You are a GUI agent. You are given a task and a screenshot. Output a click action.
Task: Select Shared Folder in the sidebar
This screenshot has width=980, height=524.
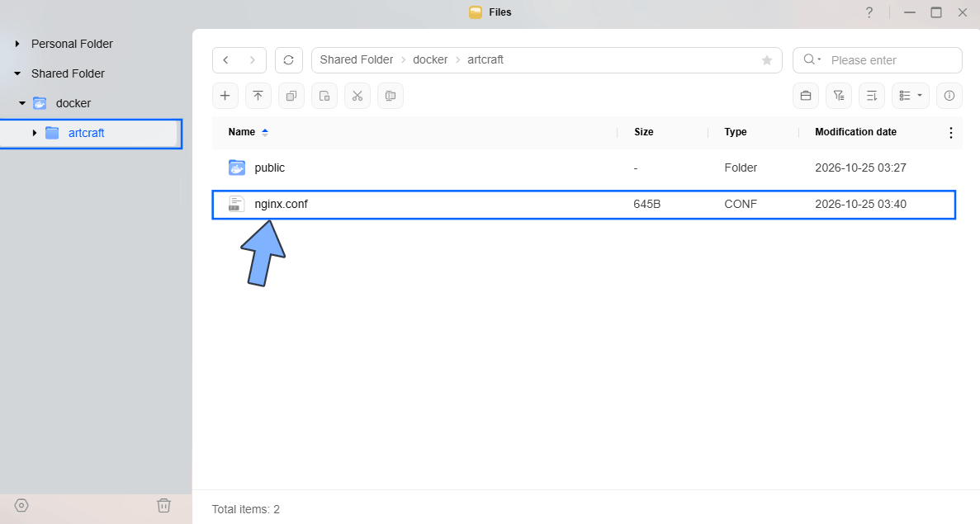[x=69, y=73]
